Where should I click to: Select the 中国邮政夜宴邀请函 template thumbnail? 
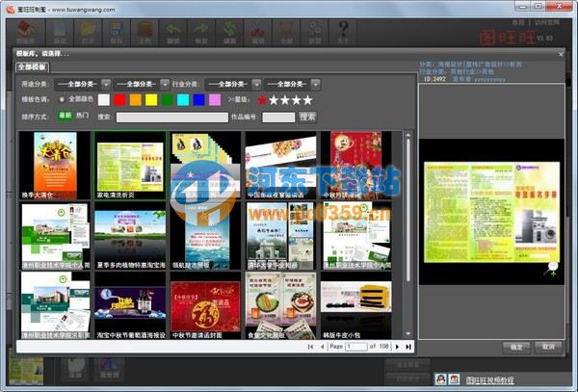coord(281,166)
